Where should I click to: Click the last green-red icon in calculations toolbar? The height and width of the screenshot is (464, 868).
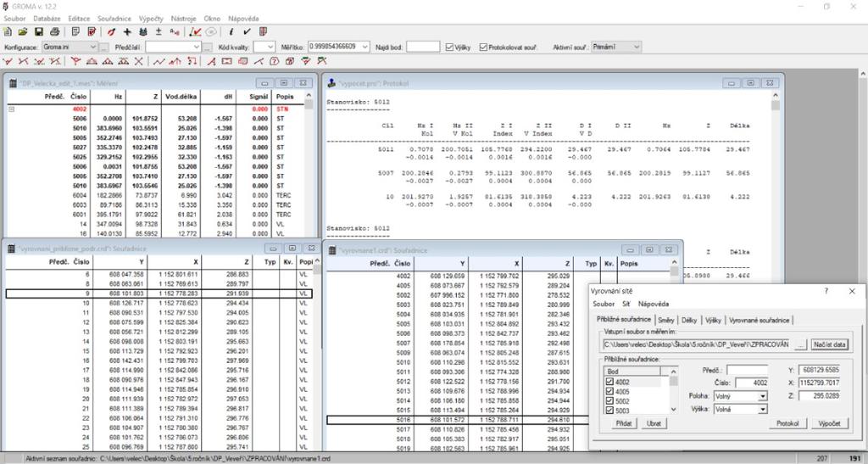pyautogui.click(x=321, y=61)
